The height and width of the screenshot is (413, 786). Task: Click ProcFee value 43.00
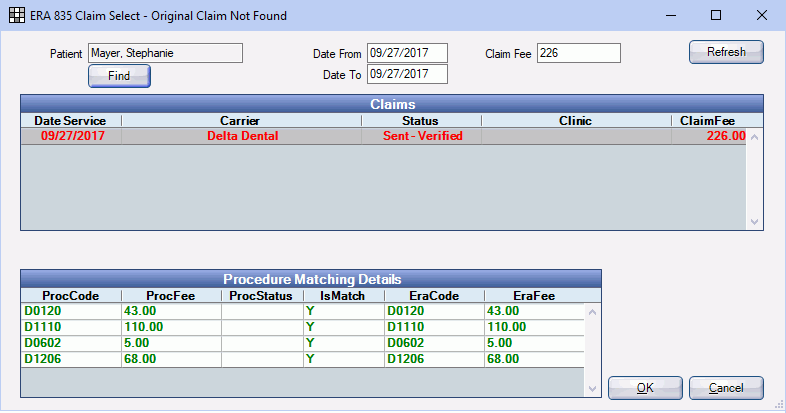pyautogui.click(x=171, y=311)
